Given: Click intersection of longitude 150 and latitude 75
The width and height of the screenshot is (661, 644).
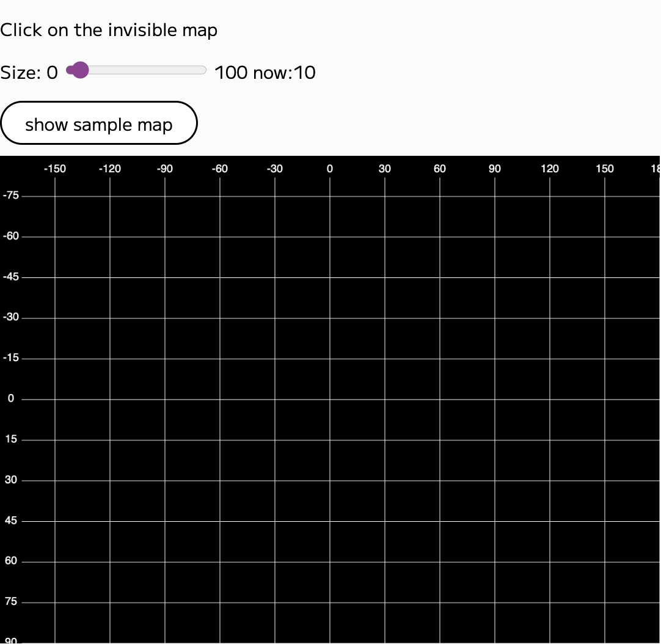Looking at the screenshot, I should (605, 602).
